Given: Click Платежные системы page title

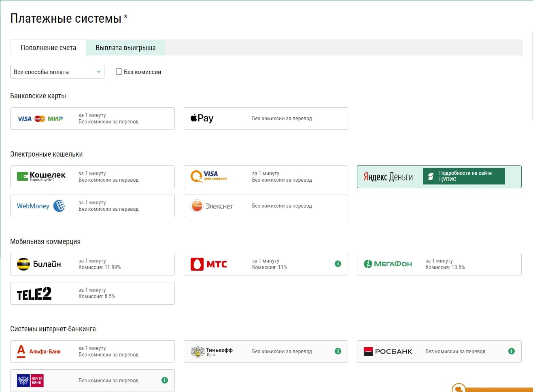Looking at the screenshot, I should (66, 18).
